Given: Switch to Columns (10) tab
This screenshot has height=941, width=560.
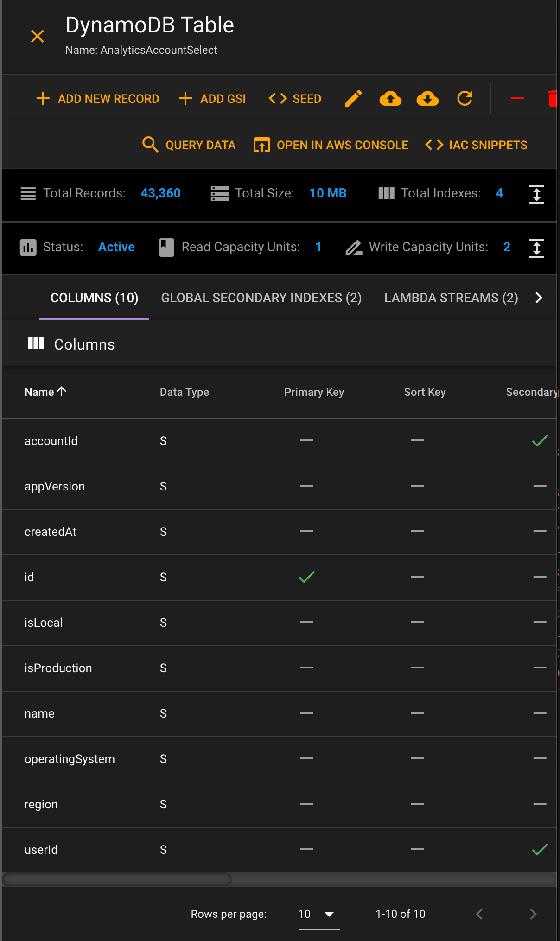Looking at the screenshot, I should coord(94,298).
